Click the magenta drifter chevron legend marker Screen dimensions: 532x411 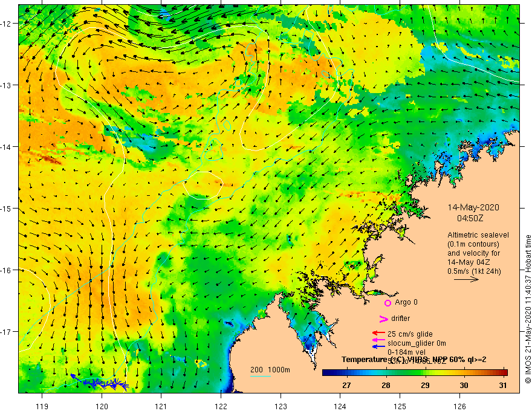[x=383, y=319]
